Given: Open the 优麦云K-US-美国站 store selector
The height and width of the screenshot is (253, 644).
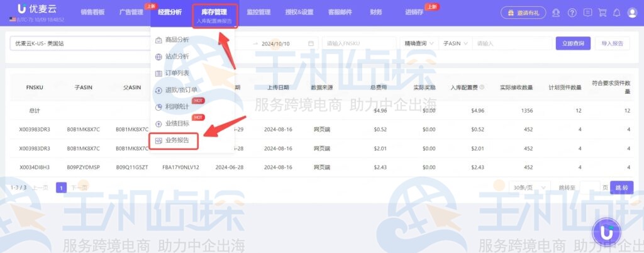Looking at the screenshot, I should coord(80,43).
